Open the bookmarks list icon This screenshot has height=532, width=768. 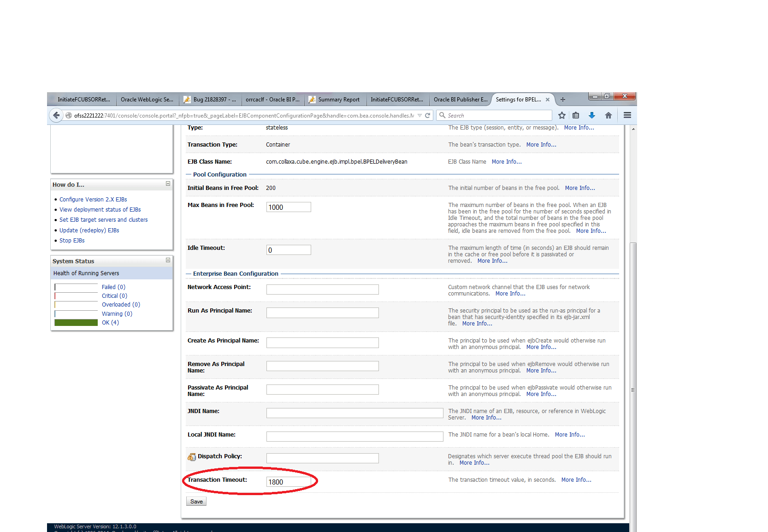576,115
